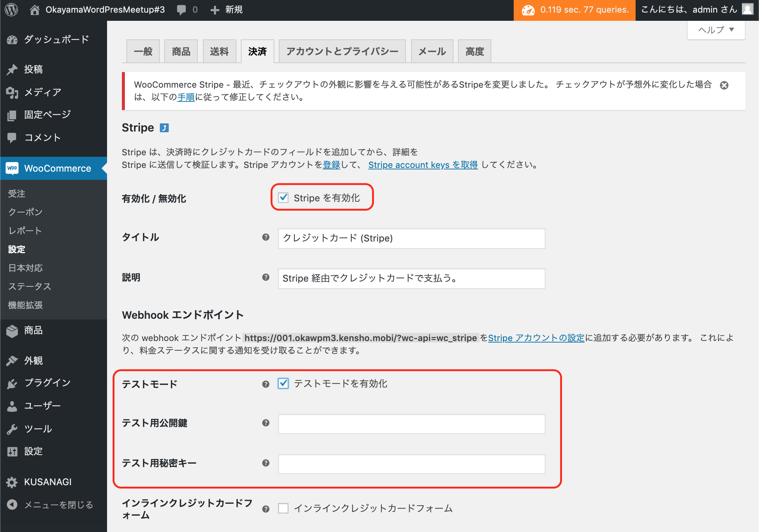The width and height of the screenshot is (759, 532).
Task: Open the メディア library icon
Action: (12, 92)
